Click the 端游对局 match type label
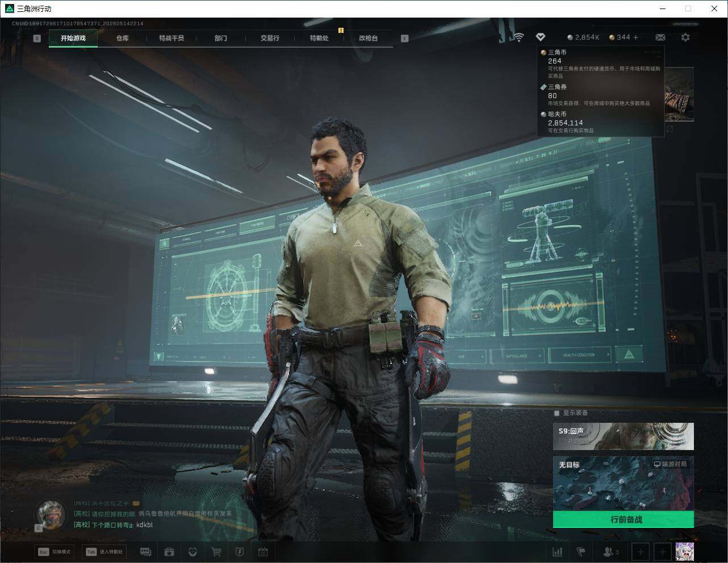Screen dimensions: 728x563 [670, 464]
